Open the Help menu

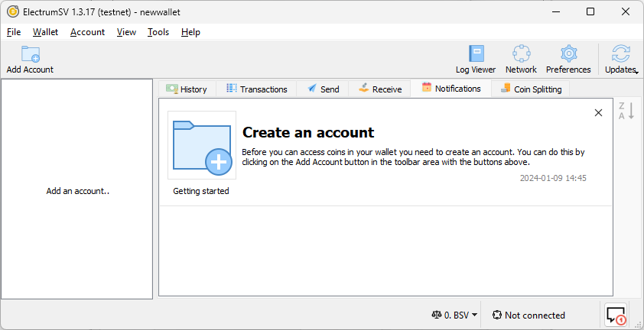[x=190, y=32]
